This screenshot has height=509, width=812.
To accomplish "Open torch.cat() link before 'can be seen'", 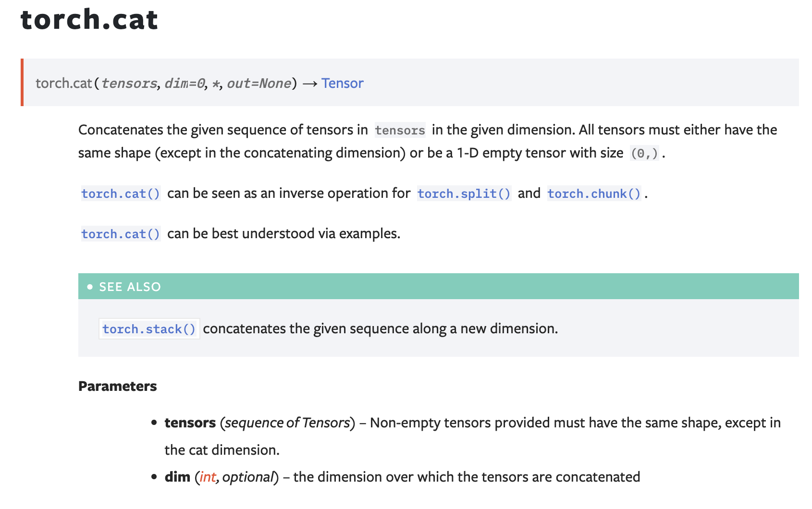I will tap(121, 194).
